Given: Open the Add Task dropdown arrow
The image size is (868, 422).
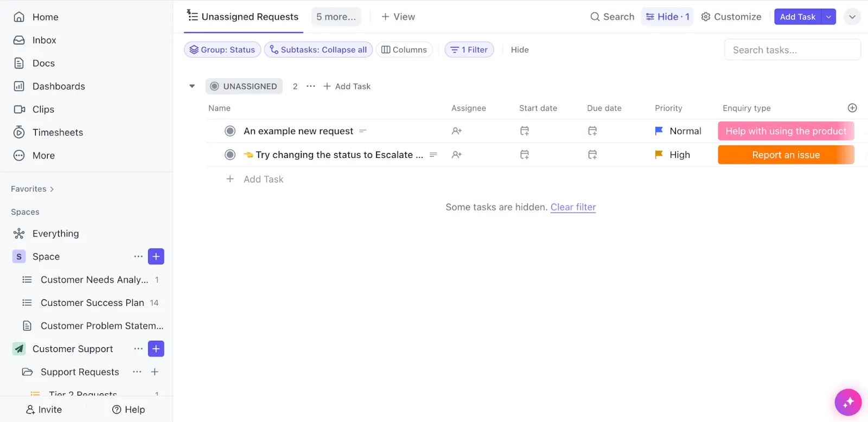Looking at the screenshot, I should (829, 17).
